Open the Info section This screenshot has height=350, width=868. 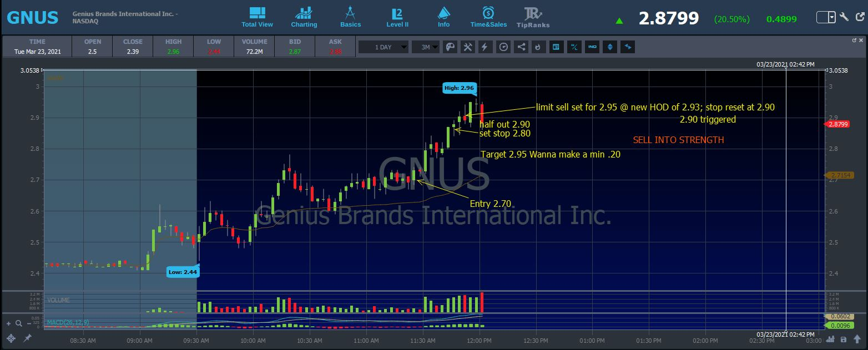pyautogui.click(x=443, y=17)
